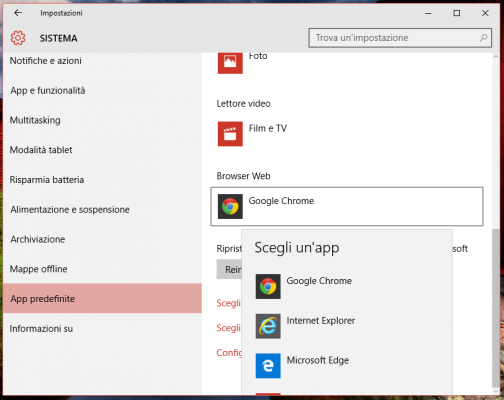Close the Impostazioni window

tap(485, 13)
